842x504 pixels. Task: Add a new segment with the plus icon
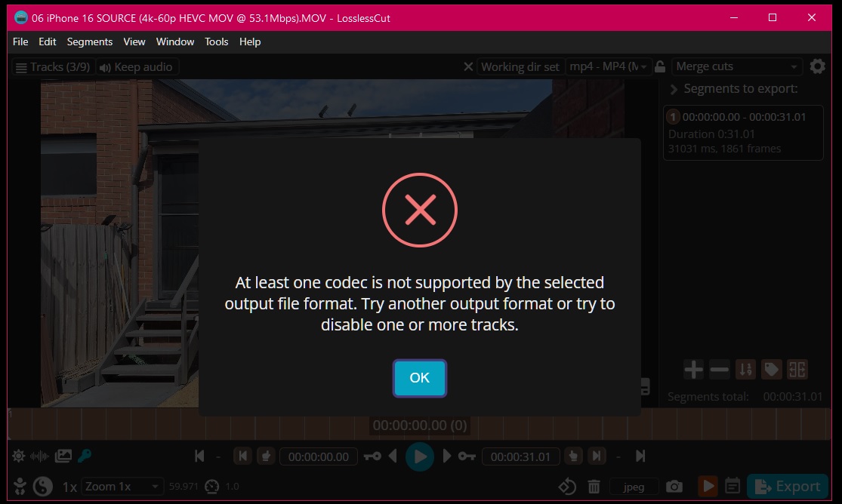point(693,369)
